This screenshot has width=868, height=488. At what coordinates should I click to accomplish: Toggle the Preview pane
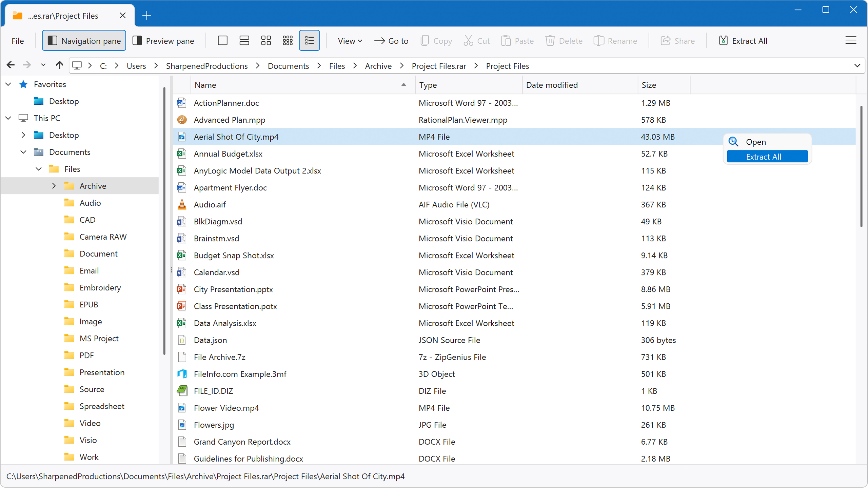[x=164, y=40]
